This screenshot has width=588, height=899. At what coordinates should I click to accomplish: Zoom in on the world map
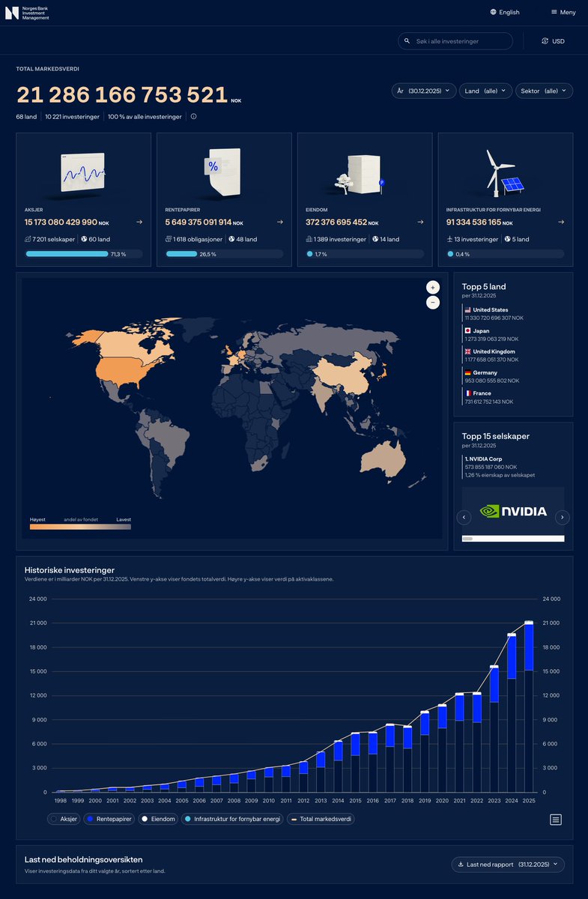pyautogui.click(x=432, y=287)
